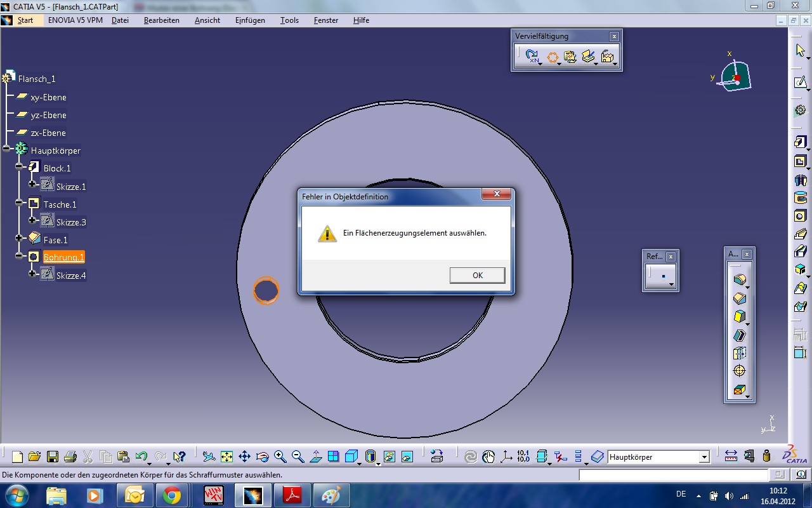Image resolution: width=812 pixels, height=508 pixels.
Task: Select the arrow Select tool
Action: point(801,50)
